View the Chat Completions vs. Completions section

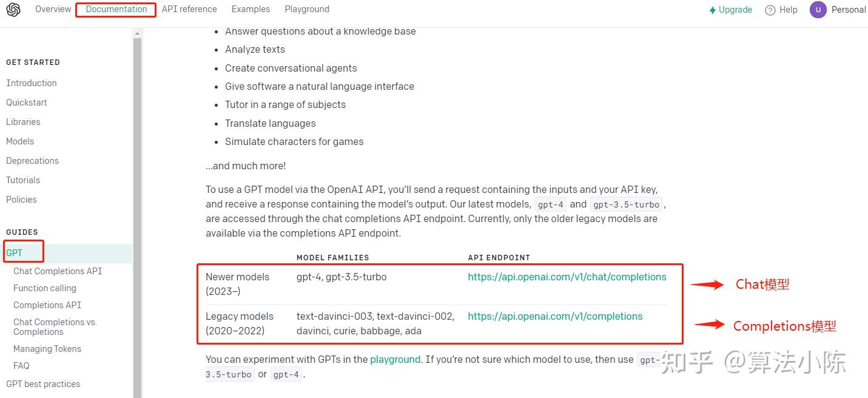[x=55, y=326]
